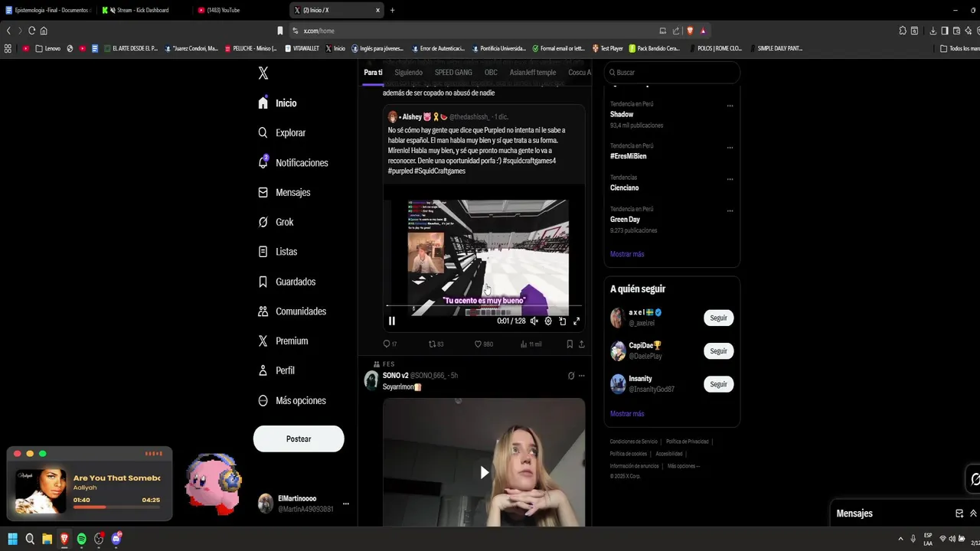Switch to Para ti tab
This screenshot has height=551, width=980.
[x=373, y=73]
